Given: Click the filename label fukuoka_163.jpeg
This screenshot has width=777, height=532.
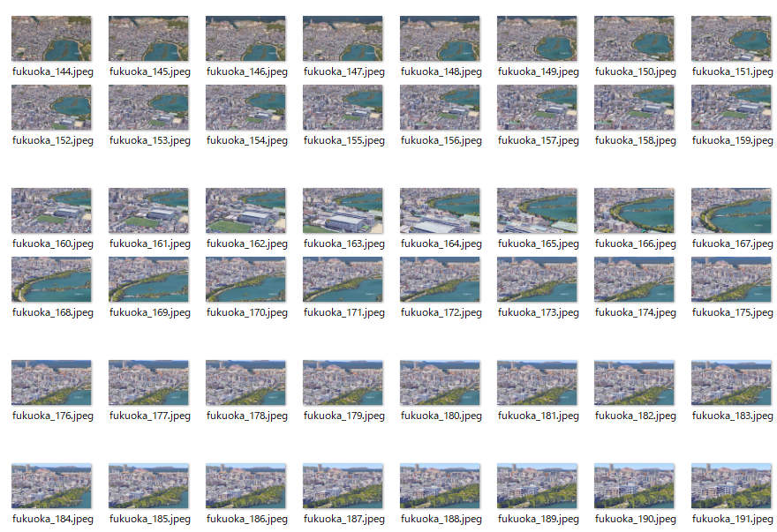Looking at the screenshot, I should (343, 244).
